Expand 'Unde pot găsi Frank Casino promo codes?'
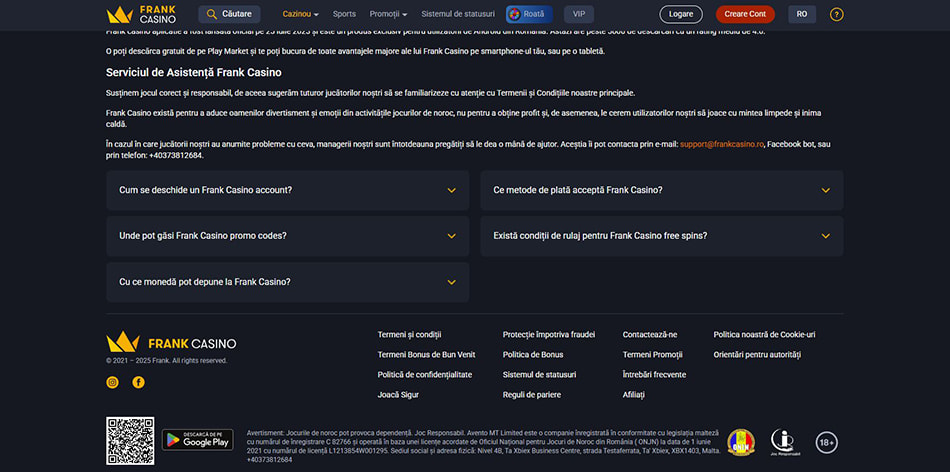 (x=288, y=236)
